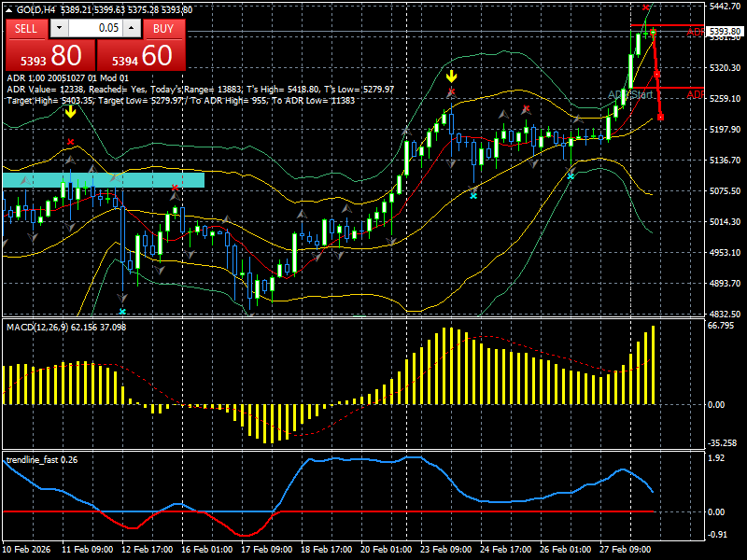Decrease lot volume with the down arrow
747x560 pixels.
[x=59, y=28]
